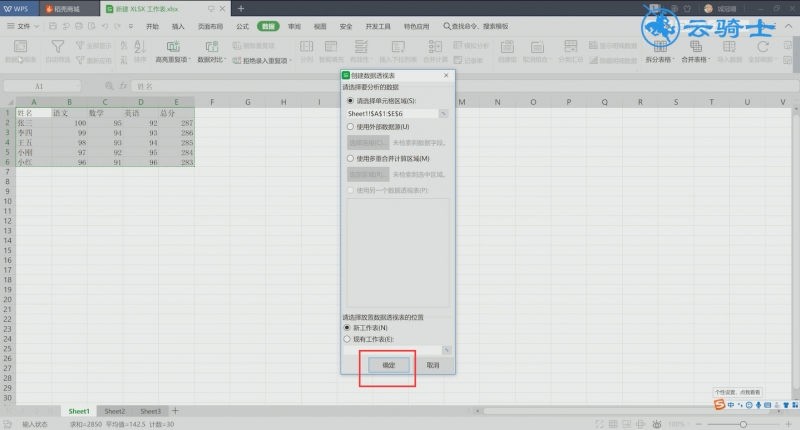Viewport: 800px width, 430px height.
Task: Switch to the 视图 ribbon tab
Action: point(320,27)
